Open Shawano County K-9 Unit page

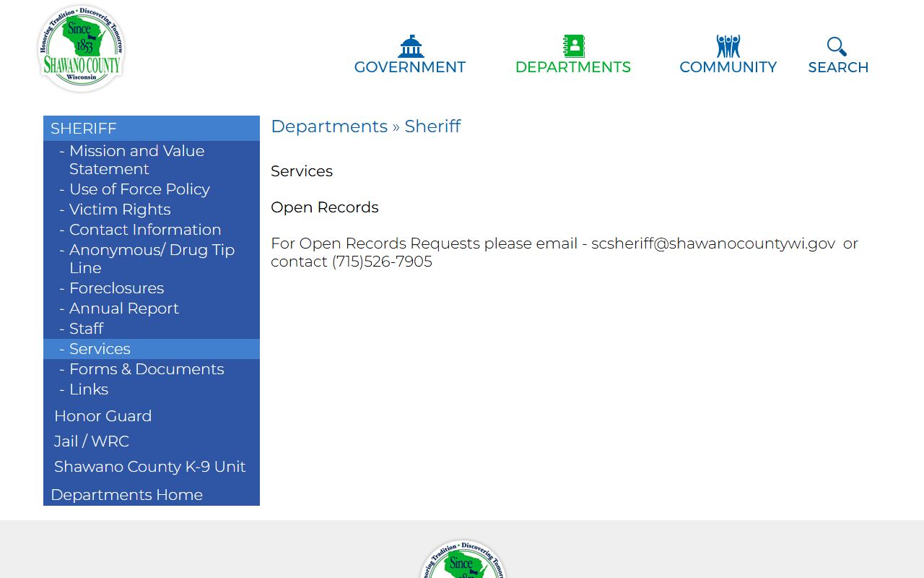pyautogui.click(x=150, y=467)
